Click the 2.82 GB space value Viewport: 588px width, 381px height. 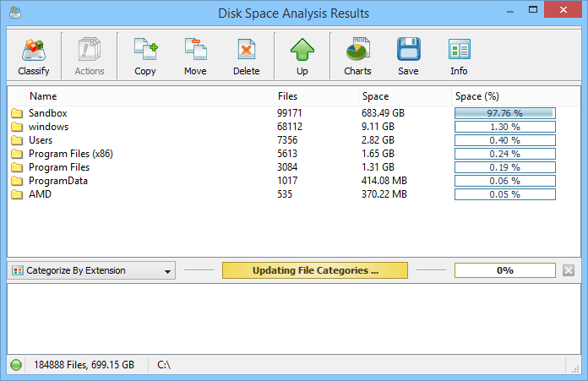[378, 140]
